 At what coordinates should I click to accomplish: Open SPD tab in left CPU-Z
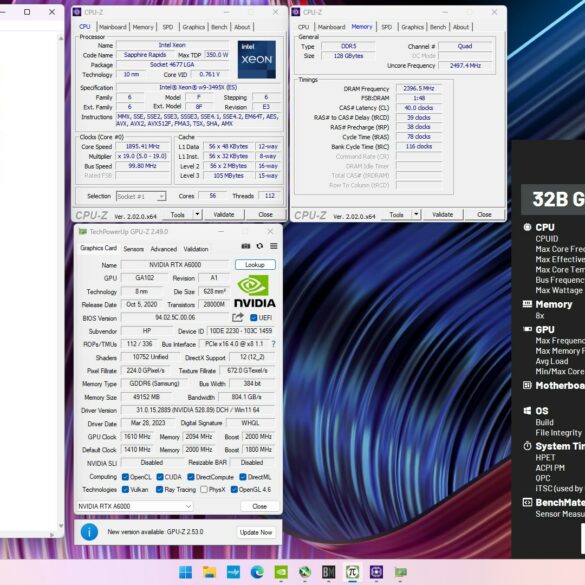[168, 27]
